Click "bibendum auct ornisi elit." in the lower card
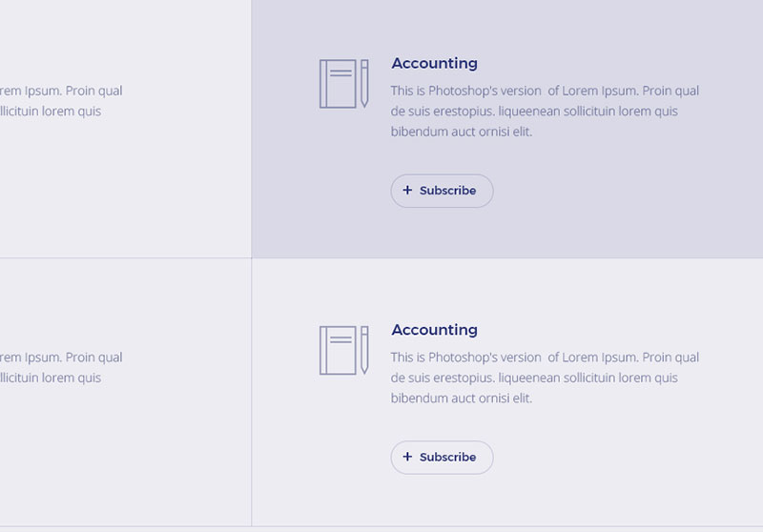 pos(461,398)
